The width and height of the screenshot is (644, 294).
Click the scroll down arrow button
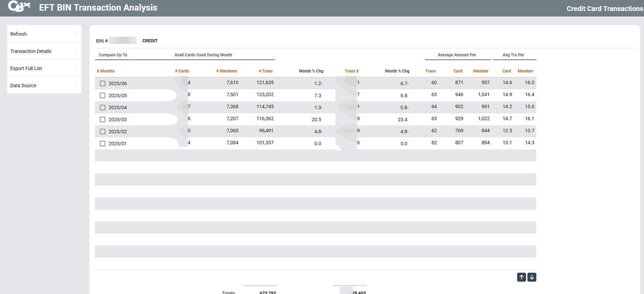pos(532,277)
